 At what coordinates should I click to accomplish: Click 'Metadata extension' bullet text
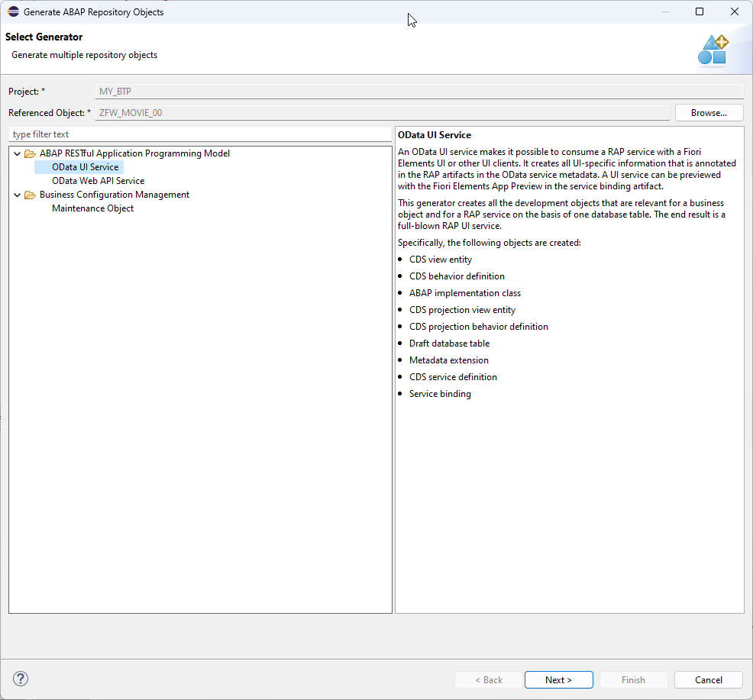448,360
